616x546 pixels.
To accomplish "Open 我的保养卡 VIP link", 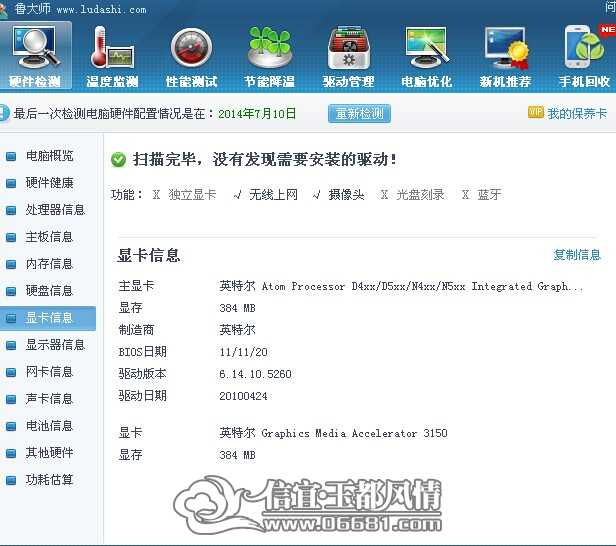I will tap(577, 114).
